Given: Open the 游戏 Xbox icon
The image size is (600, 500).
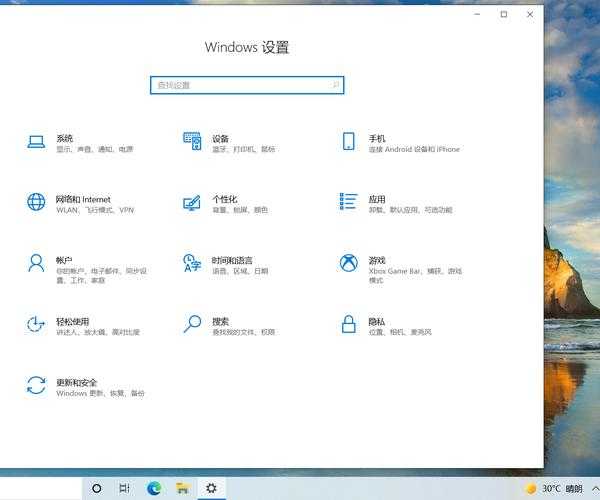Looking at the screenshot, I should [349, 263].
